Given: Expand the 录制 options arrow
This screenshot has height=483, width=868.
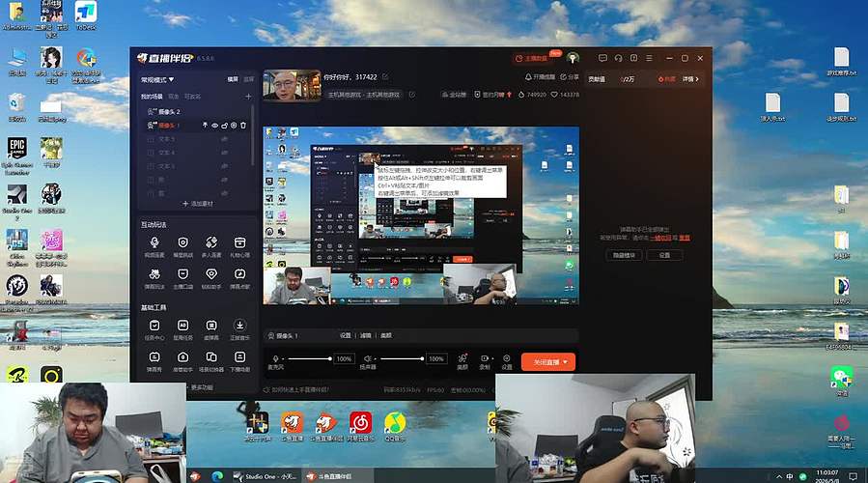Looking at the screenshot, I should 491,358.
